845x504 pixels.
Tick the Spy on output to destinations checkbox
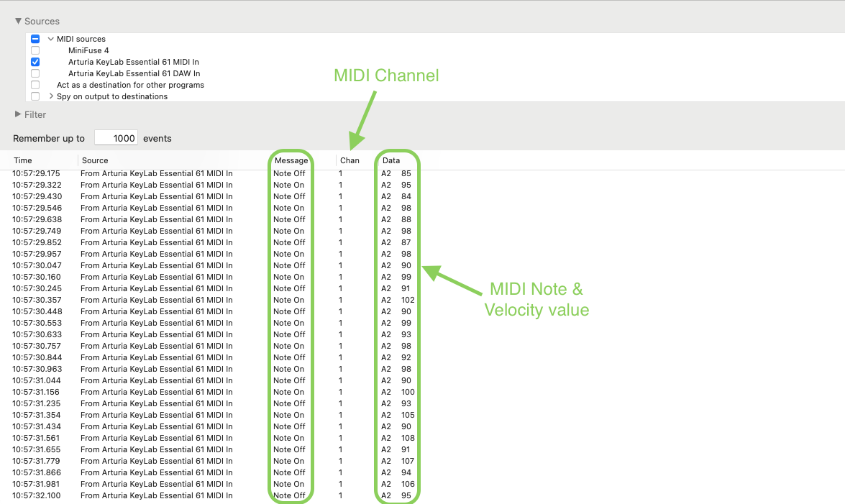35,96
